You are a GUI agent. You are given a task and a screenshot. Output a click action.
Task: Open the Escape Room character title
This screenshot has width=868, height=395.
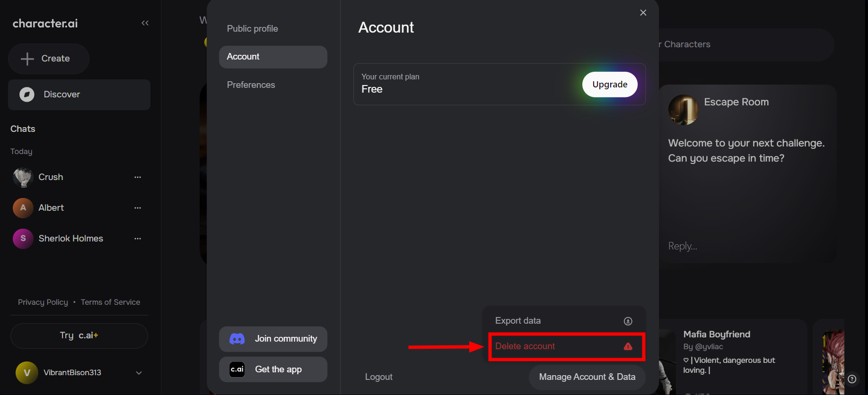click(x=736, y=102)
